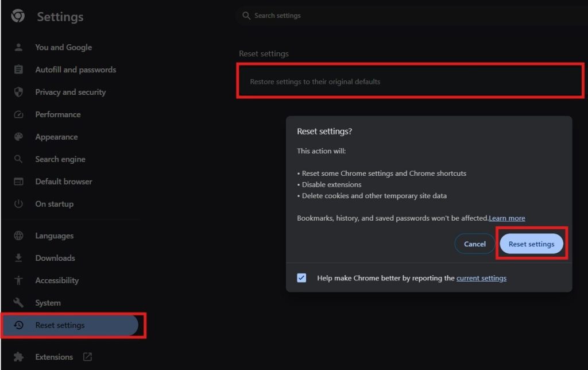Click the external link icon next to Extensions
This screenshot has width=588, height=370.
[x=87, y=357]
